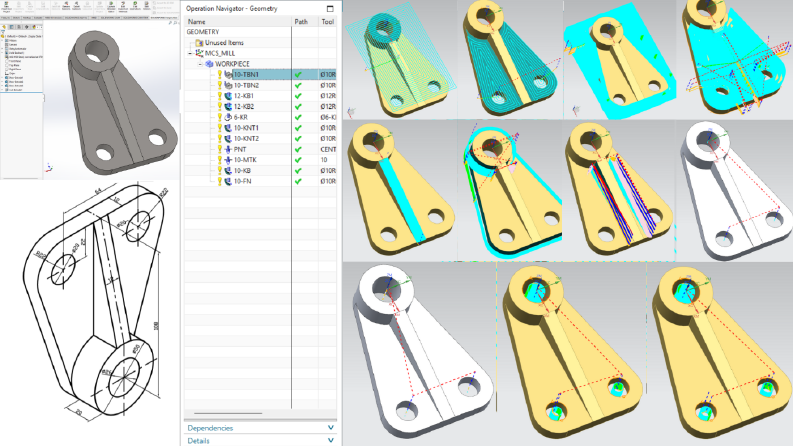Image resolution: width=793 pixels, height=446 pixels.
Task: Collapse the WORKPIECE tree node
Action: 200,64
